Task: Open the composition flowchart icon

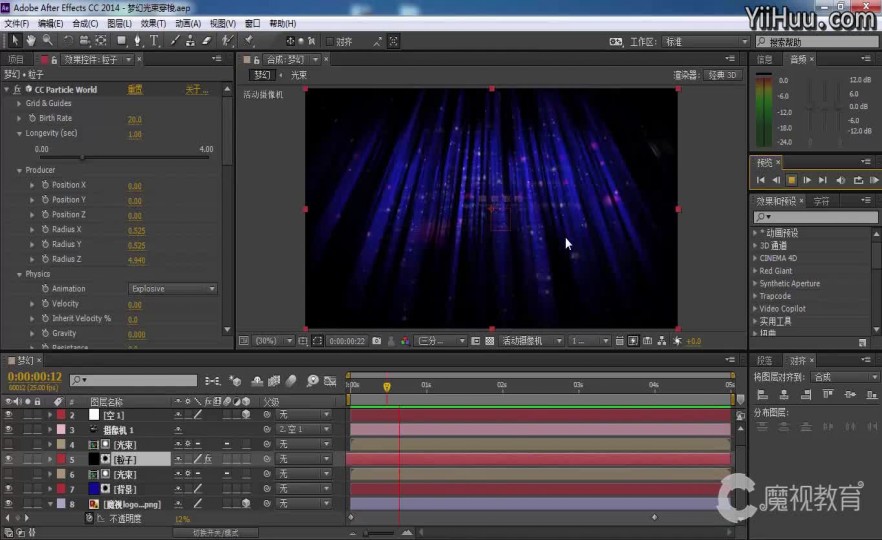Action: (x=662, y=341)
